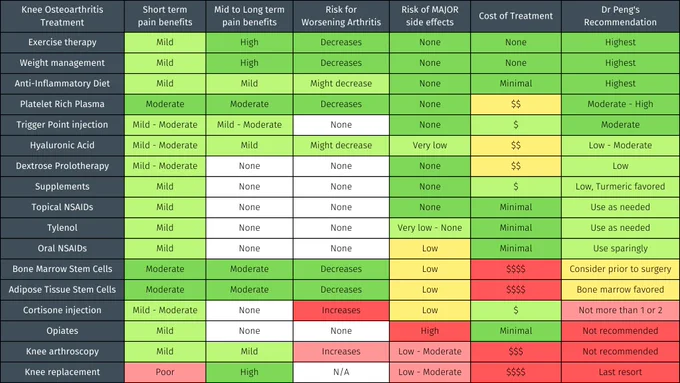Select Risk for Worsening Arthritis header
Viewport: 680px width, 383px height.
click(x=341, y=16)
